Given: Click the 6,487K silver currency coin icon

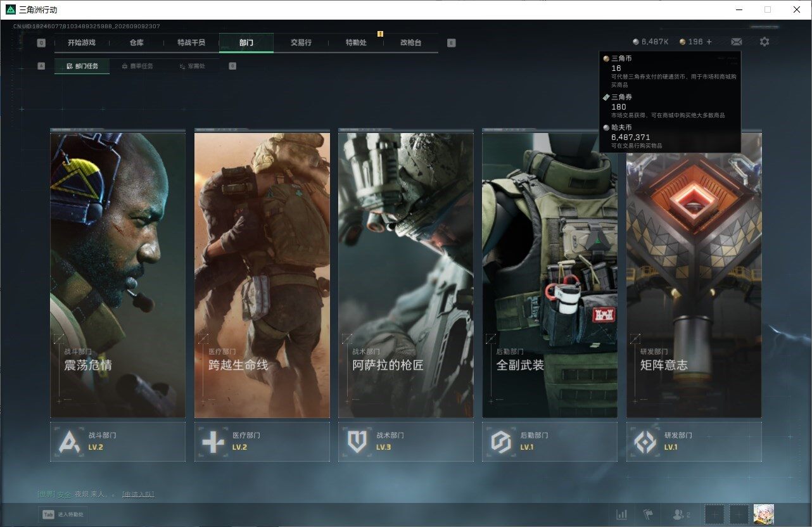Looking at the screenshot, I should (636, 42).
